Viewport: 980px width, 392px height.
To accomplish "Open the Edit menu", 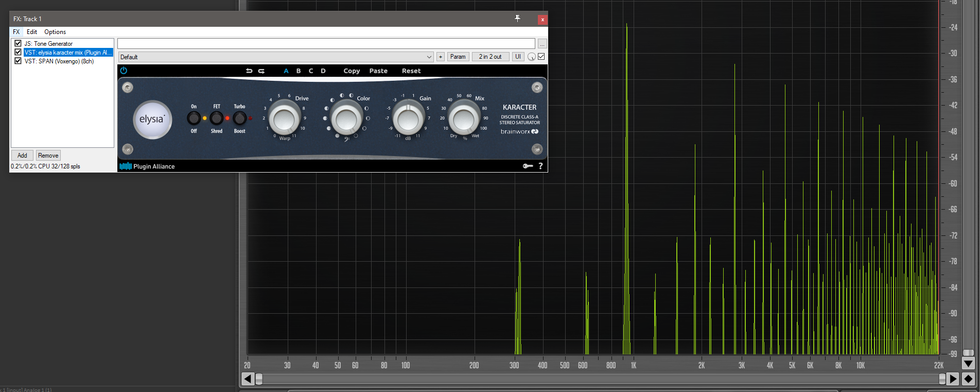I will point(32,32).
